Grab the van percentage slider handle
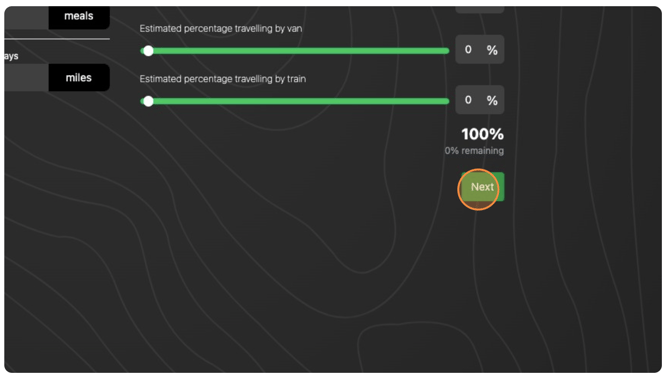Screen dimensions: 670x380 (x=148, y=51)
